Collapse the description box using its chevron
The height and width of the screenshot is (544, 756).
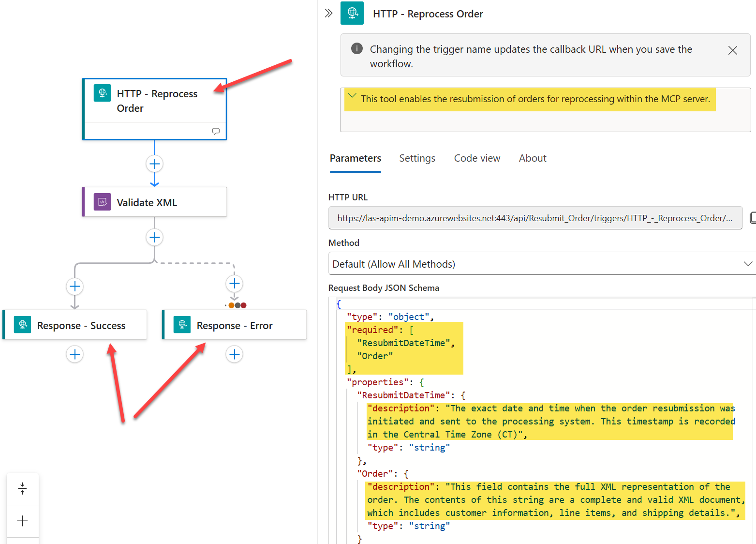(352, 95)
